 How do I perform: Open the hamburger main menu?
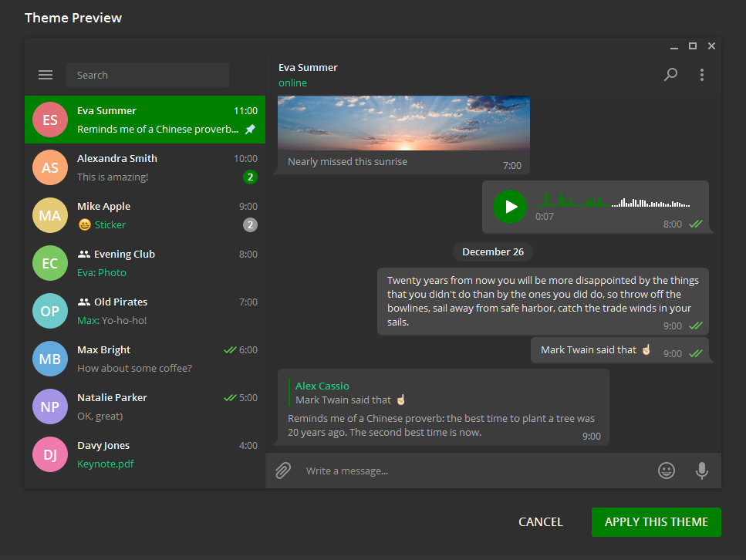tap(46, 75)
